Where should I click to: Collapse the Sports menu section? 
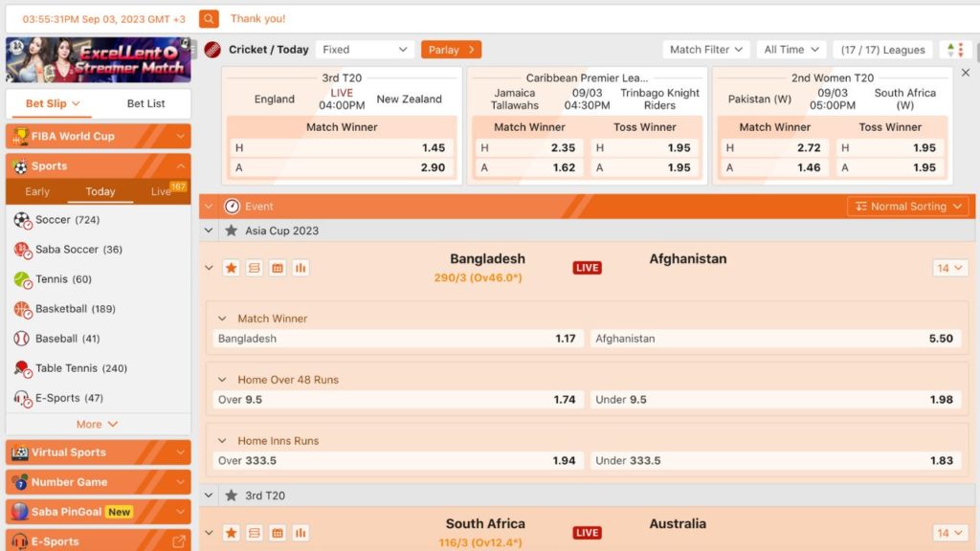pos(99,166)
